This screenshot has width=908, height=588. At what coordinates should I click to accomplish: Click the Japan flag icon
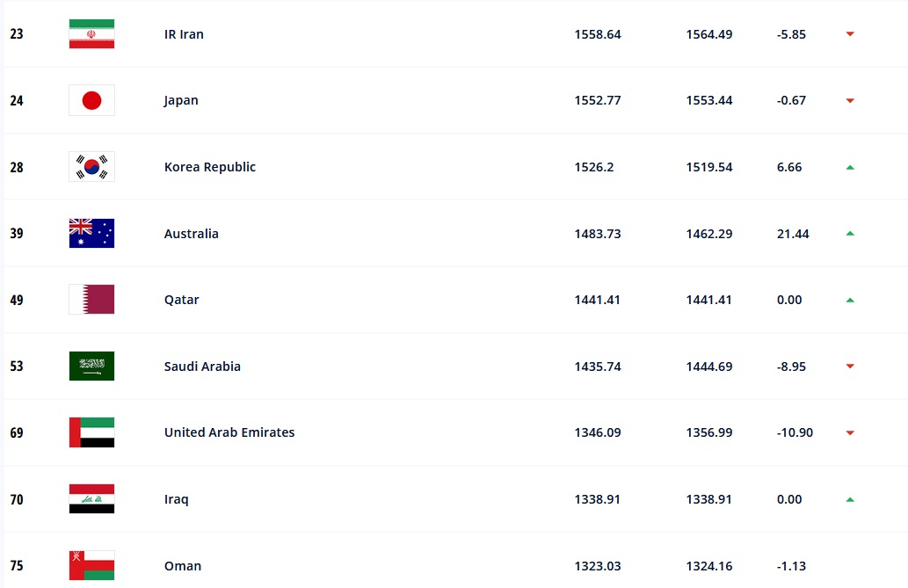[91, 100]
